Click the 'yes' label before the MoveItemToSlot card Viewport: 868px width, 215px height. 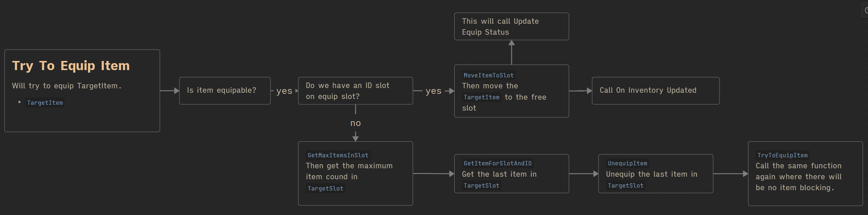click(x=433, y=91)
